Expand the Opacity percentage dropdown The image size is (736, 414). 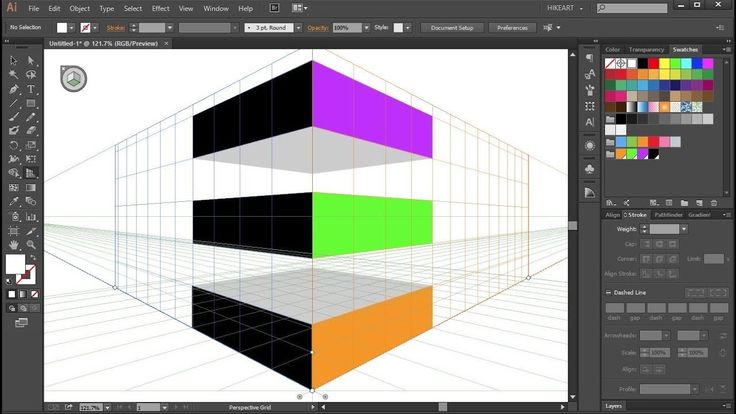point(367,28)
